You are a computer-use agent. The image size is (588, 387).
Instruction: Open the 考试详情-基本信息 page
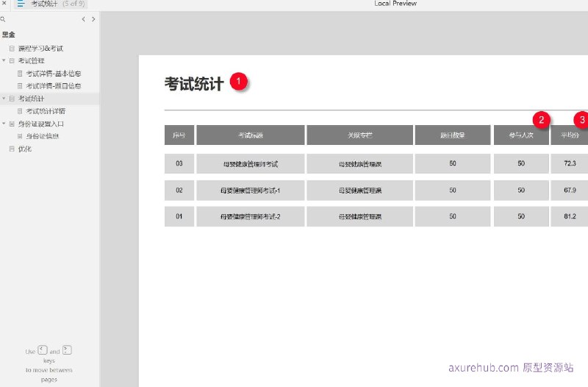[53, 74]
